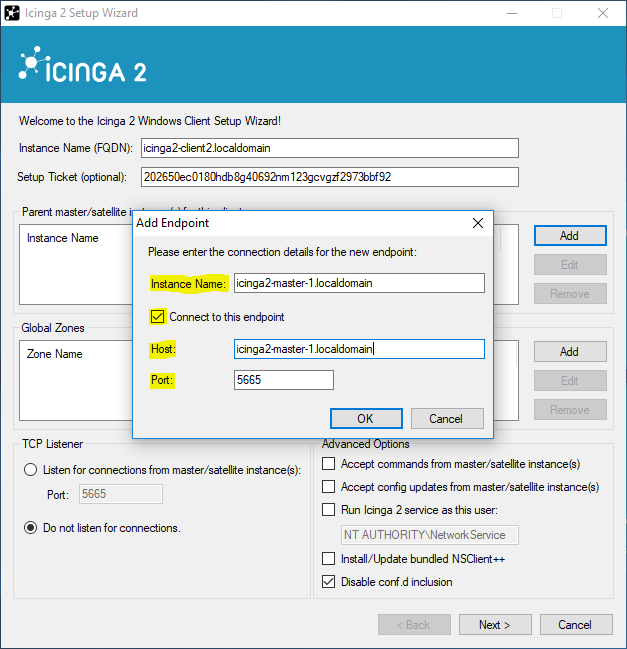Click Remove button for Global Zones
Viewport: 627px width, 649px height.
tap(570, 409)
